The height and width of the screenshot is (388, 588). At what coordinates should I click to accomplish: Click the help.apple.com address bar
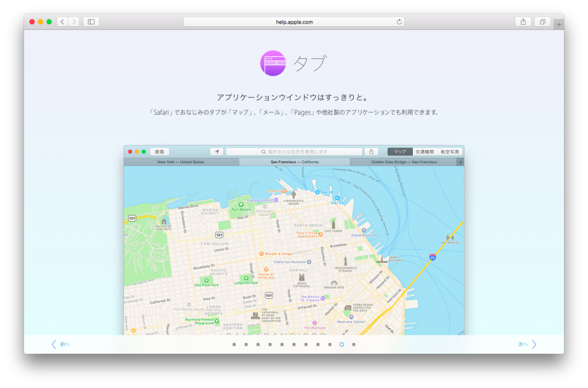293,22
